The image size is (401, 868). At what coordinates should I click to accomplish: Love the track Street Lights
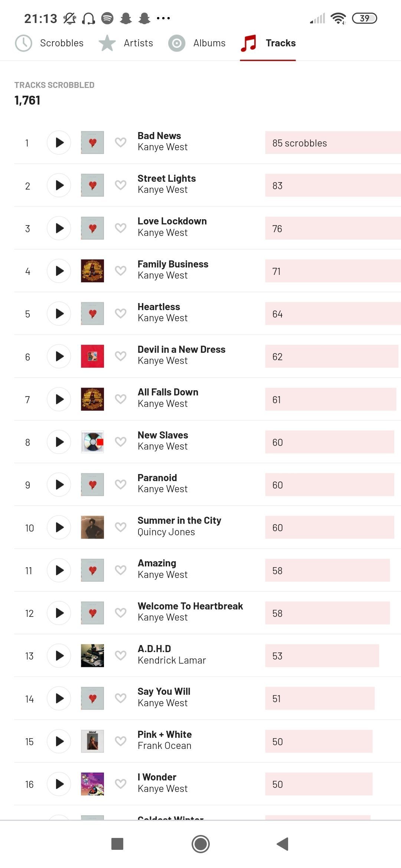[121, 185]
